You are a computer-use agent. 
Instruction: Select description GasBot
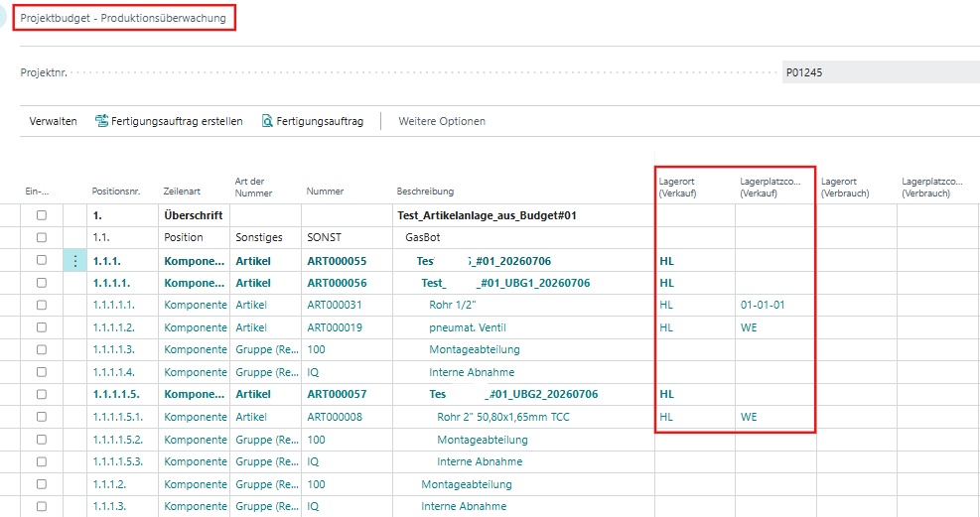(423, 237)
